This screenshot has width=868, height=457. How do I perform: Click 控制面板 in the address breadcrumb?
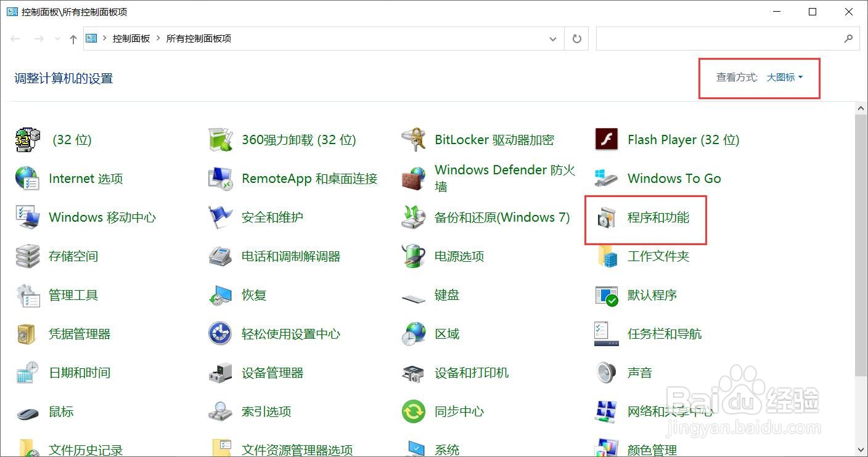tap(131, 38)
